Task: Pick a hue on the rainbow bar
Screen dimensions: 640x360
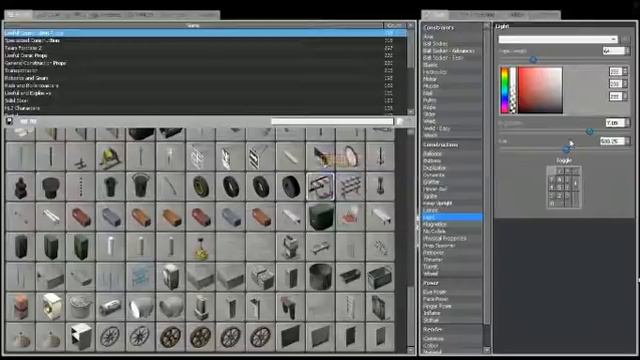Action: click(504, 90)
